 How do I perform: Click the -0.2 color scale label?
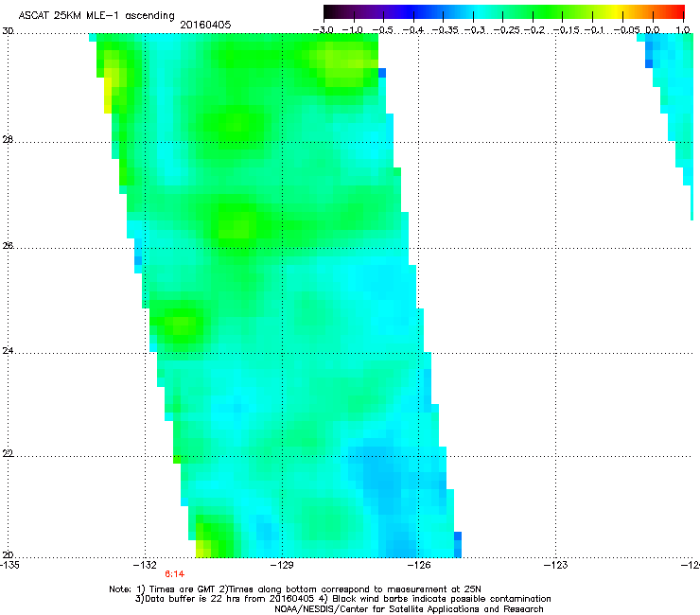coord(534,30)
